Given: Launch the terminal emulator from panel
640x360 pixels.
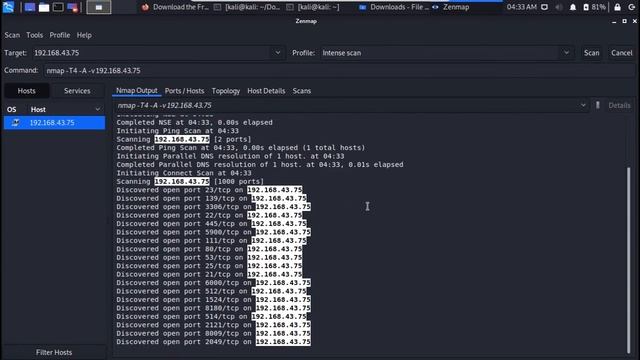Looking at the screenshot, I should [x=58, y=7].
